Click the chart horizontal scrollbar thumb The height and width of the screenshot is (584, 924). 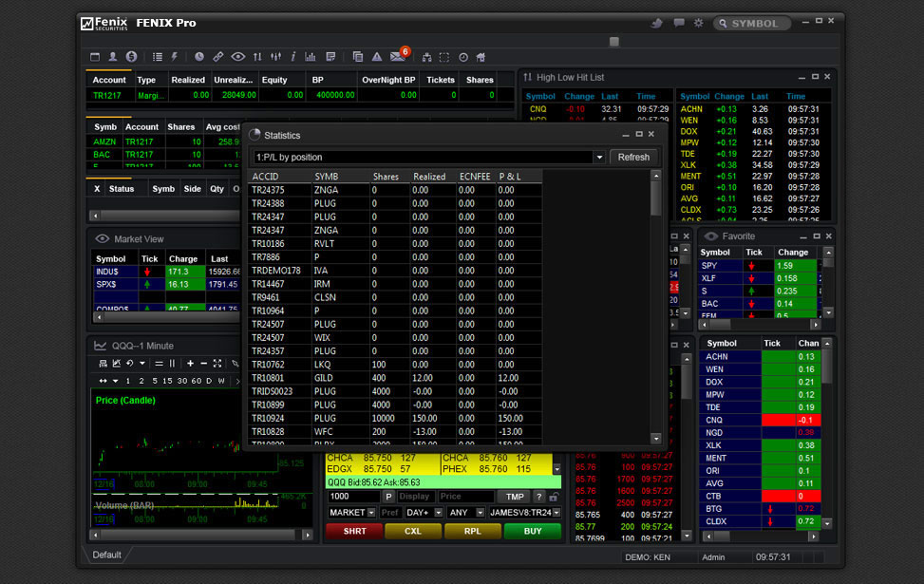coord(198,535)
